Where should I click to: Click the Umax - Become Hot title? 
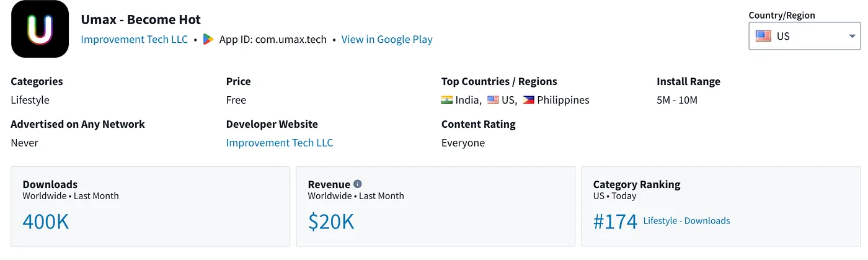141,20
